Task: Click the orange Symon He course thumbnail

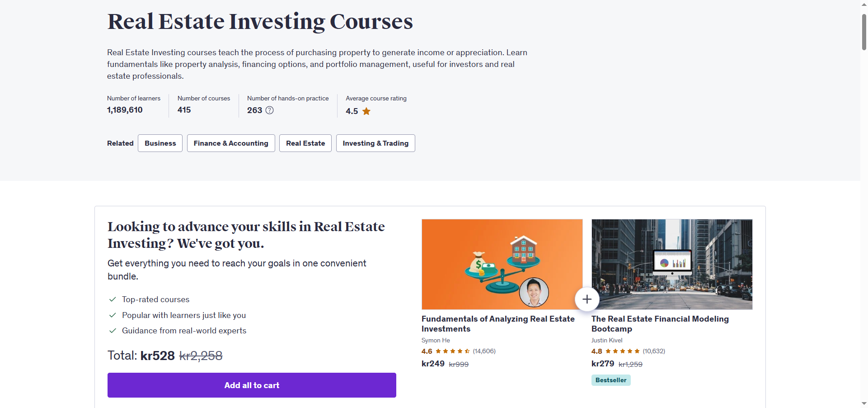Action: 502,264
